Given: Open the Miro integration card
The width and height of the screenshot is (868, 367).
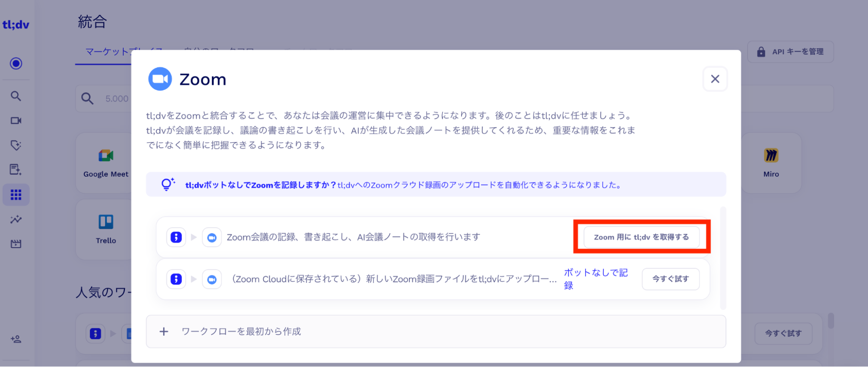Looking at the screenshot, I should tap(771, 163).
